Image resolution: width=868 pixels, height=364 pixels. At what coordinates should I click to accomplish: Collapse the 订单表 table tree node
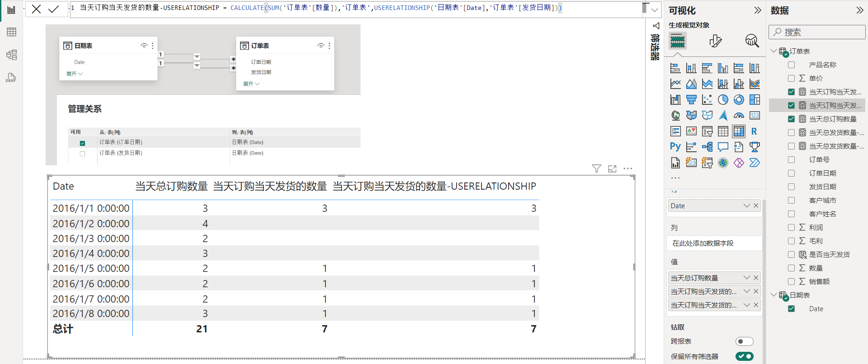coord(774,51)
